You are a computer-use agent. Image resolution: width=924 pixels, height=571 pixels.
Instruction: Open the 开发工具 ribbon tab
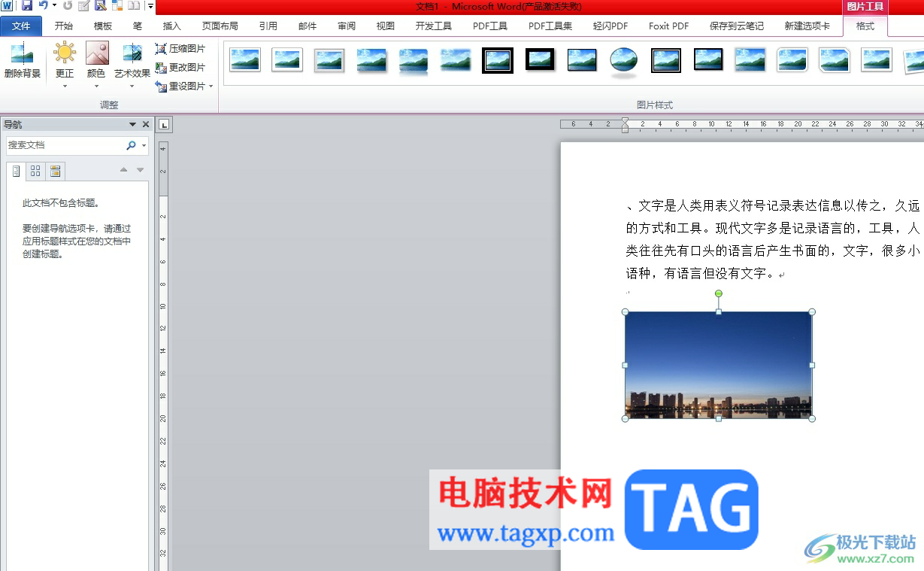(x=434, y=26)
